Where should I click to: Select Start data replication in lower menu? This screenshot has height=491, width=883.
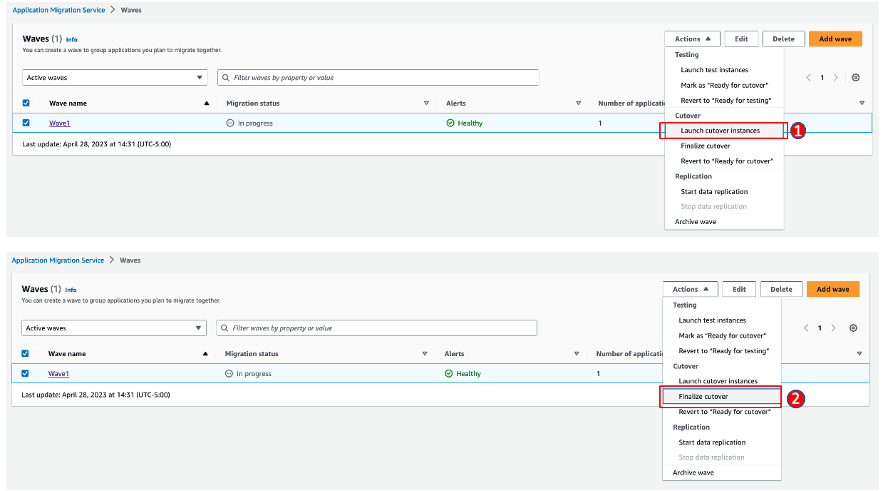[712, 443]
